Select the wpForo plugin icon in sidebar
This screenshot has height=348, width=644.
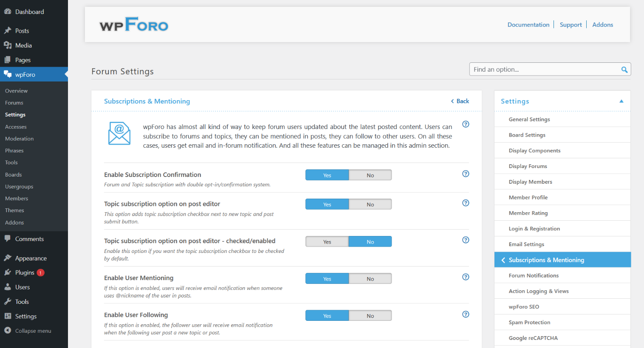(x=7, y=74)
